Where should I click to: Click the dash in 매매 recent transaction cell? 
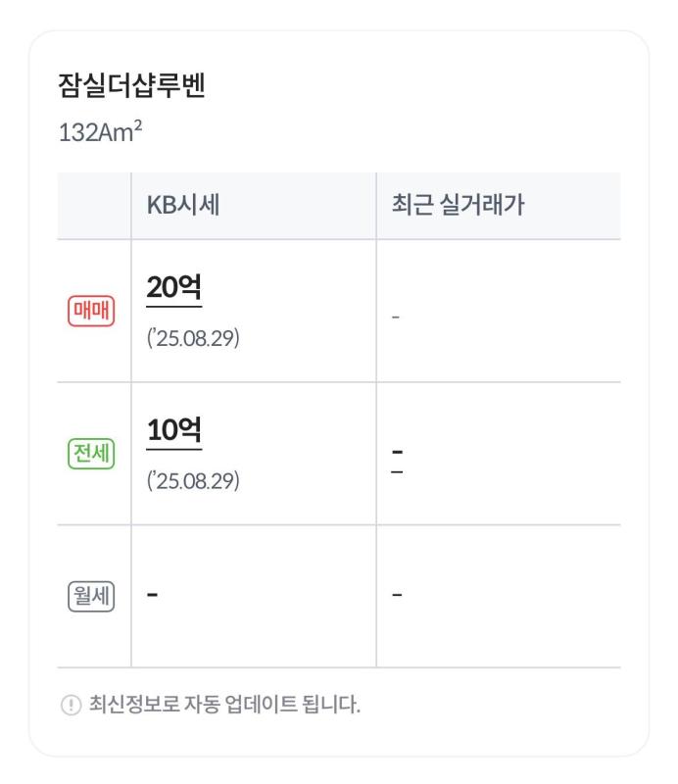pyautogui.click(x=396, y=317)
